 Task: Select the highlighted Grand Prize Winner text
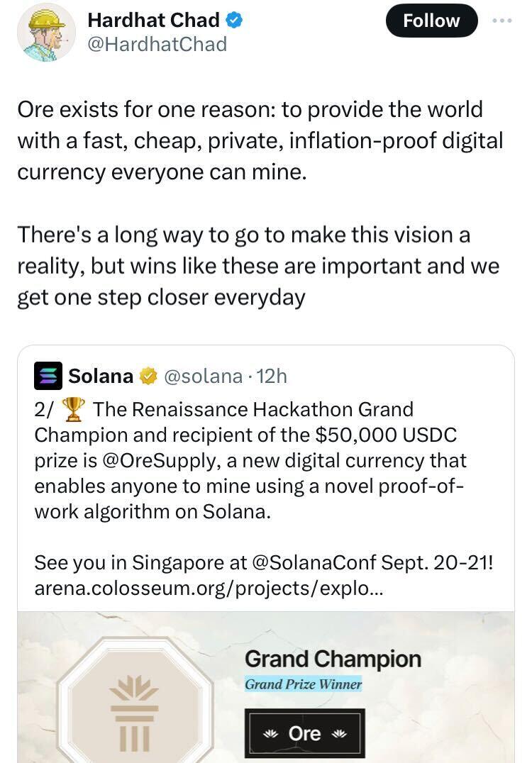point(303,684)
